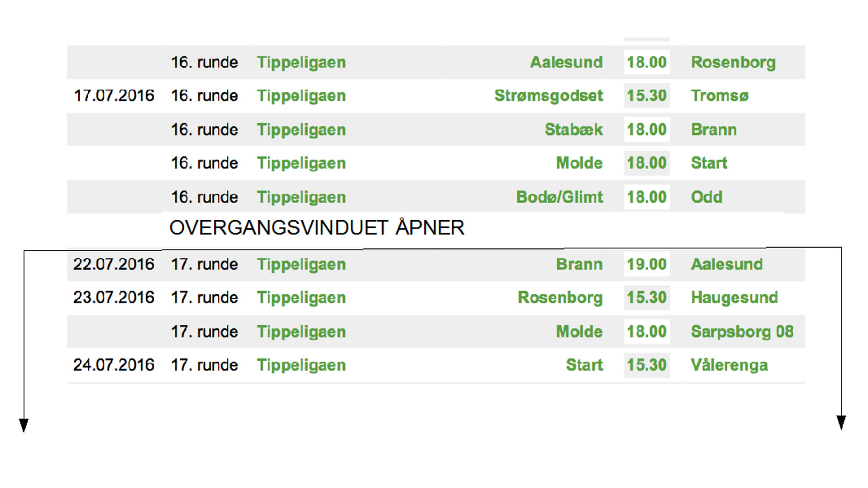Screen dimensions: 868x488
Task: Select the 19.00 kickoff for Brann–Aalesund
Action: [x=646, y=264]
